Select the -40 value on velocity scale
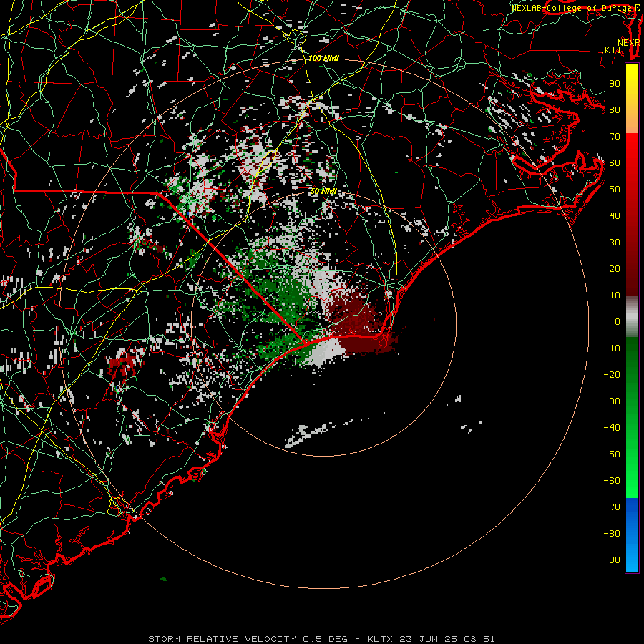This screenshot has width=644, height=644. coord(612,428)
